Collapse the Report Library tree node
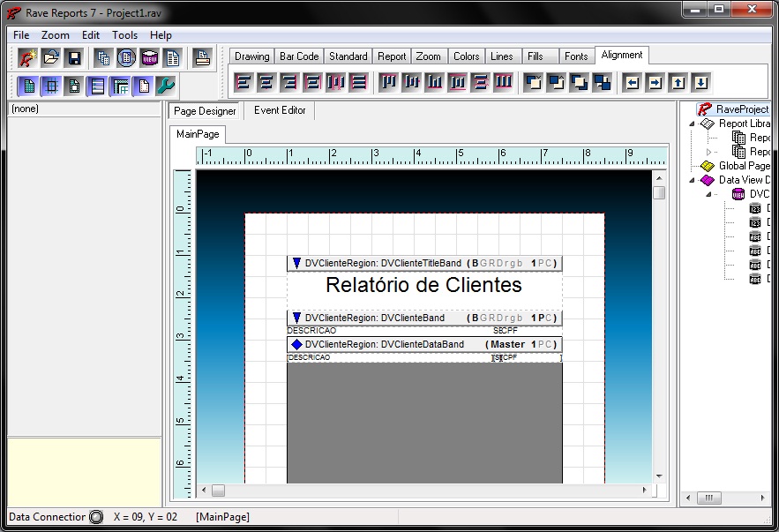Screen dimensions: 779x532 [693, 124]
